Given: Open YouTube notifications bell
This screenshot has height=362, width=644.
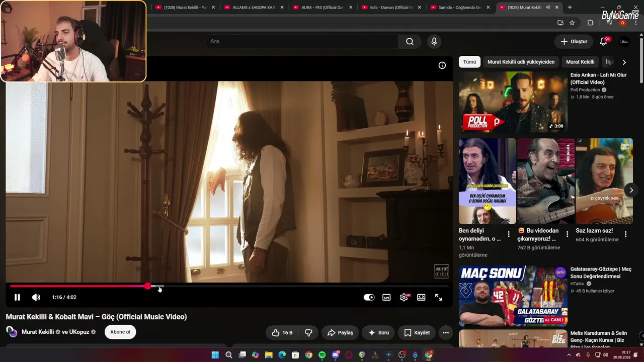Looking at the screenshot, I should [x=604, y=41].
